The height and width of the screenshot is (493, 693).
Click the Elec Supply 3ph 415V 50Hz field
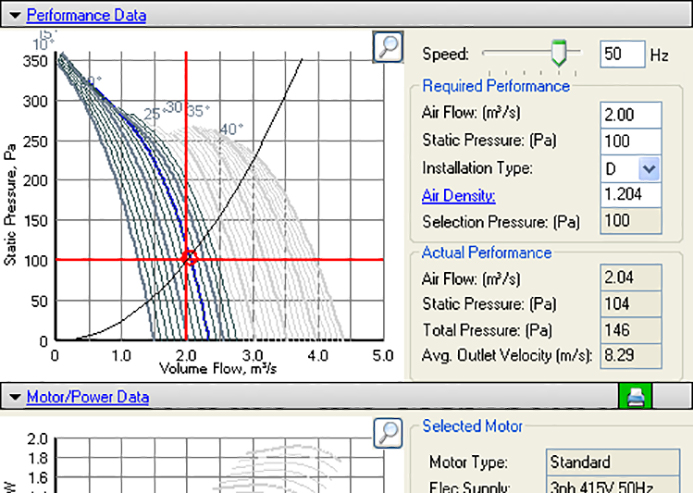pos(613,485)
